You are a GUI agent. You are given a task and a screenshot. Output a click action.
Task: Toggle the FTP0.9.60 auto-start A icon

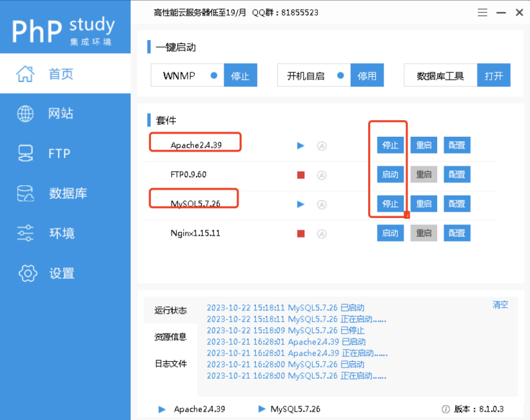(322, 175)
